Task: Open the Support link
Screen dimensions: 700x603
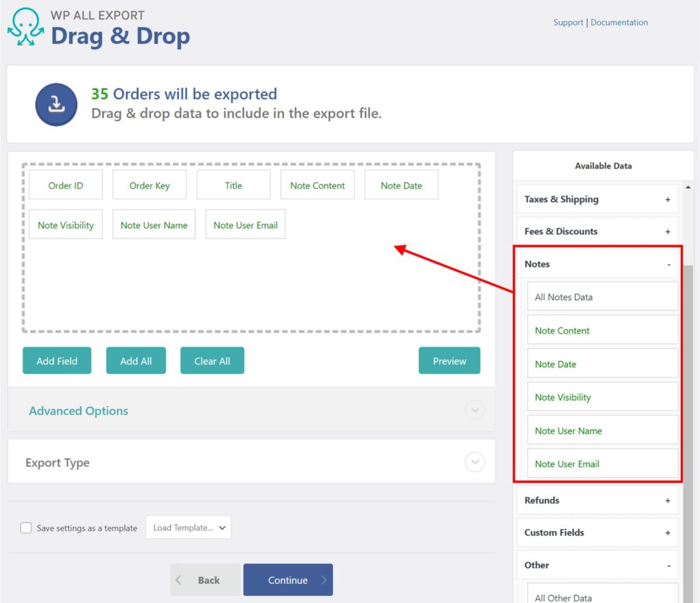Action: coord(568,22)
